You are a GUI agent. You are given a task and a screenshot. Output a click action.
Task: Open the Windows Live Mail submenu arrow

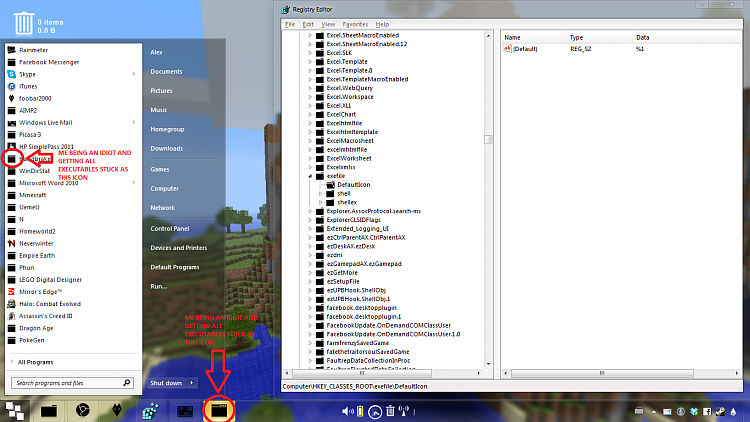click(134, 122)
